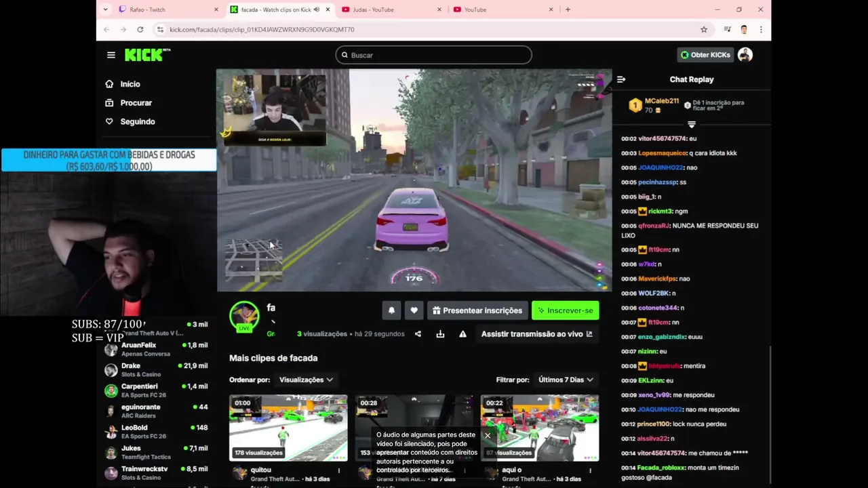The image size is (868, 488).
Task: Open Chrome three-dot menu
Action: (761, 30)
